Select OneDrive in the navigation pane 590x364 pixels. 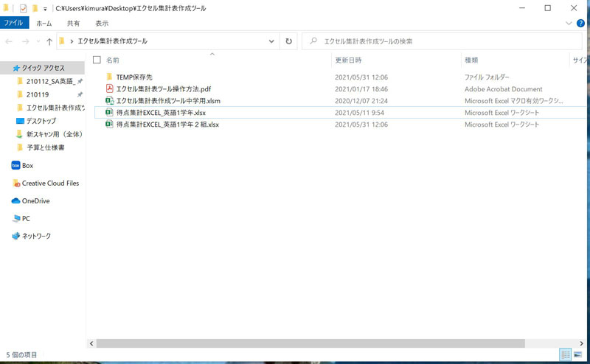pos(35,200)
